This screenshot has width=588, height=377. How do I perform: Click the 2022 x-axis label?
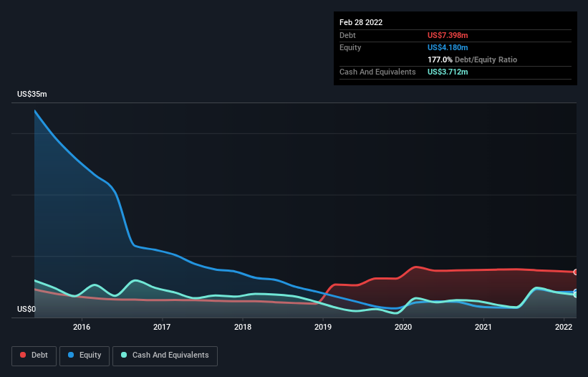click(x=564, y=327)
